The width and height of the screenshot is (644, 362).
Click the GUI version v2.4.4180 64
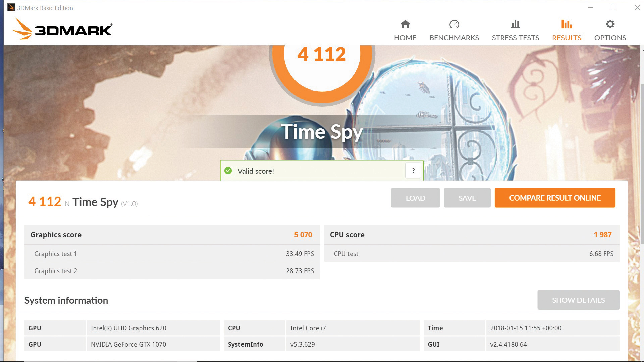point(552,344)
